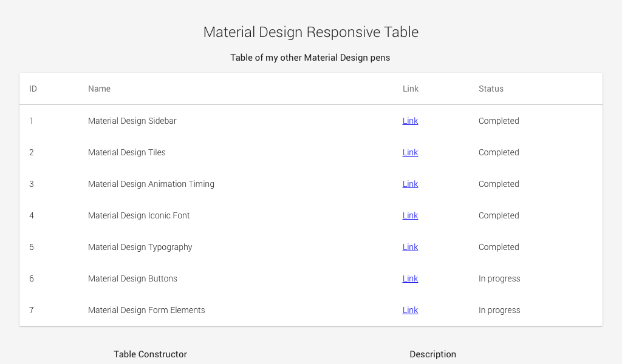Click the In progress status of Material Design Buttons
Screen dimensions: 622x364
tap(499, 278)
